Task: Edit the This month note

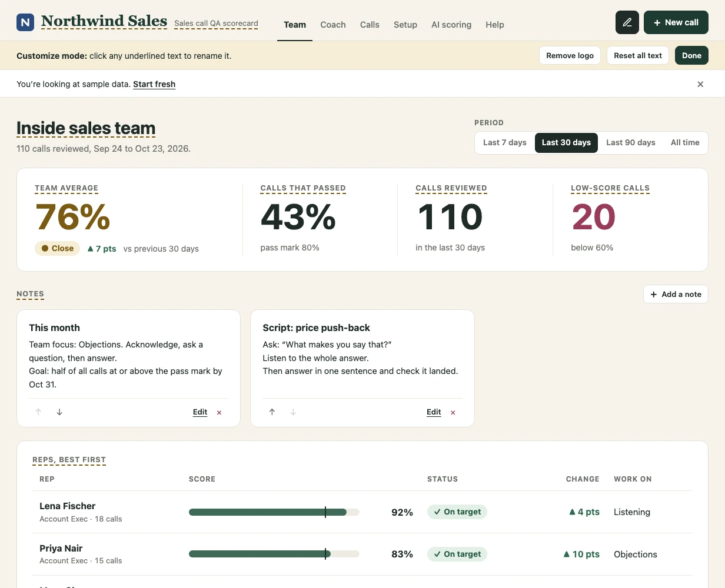Action: (200, 412)
